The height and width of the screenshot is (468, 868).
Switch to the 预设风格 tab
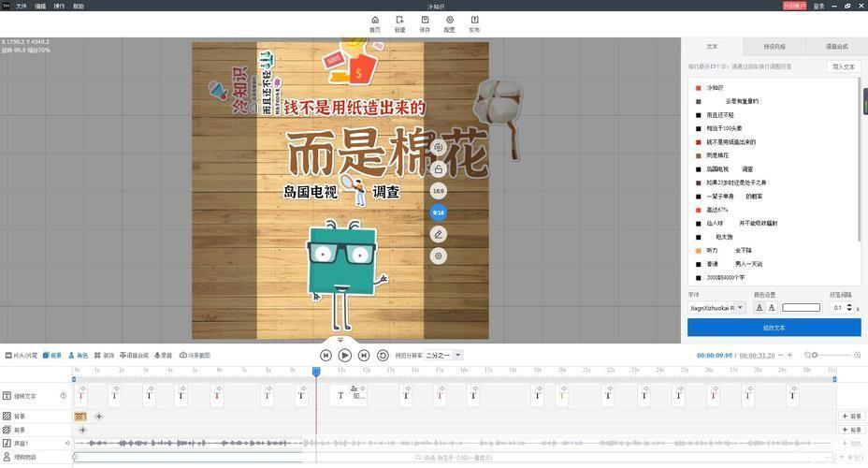tap(774, 47)
